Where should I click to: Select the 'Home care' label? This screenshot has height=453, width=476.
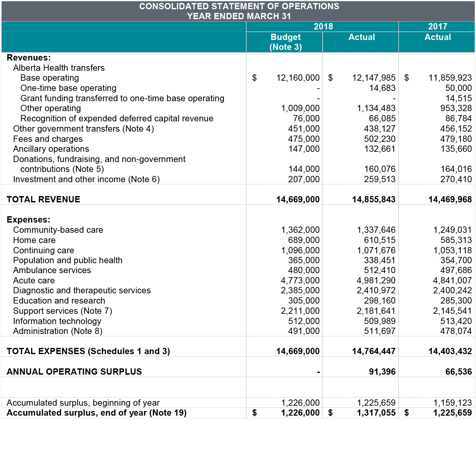(x=34, y=240)
